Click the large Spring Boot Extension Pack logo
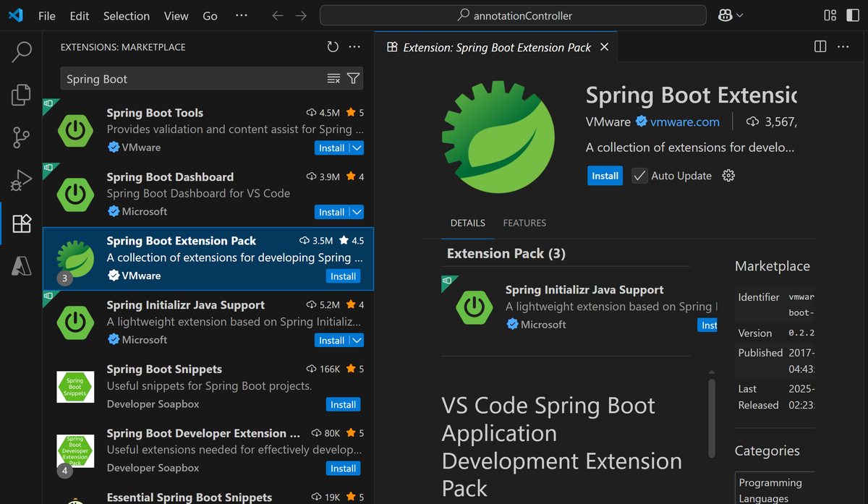The height and width of the screenshot is (504, 868). pyautogui.click(x=498, y=137)
